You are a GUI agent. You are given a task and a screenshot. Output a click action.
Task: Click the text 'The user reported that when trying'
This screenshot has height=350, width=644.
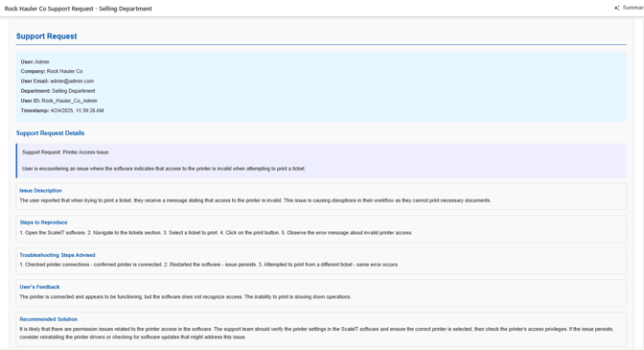[255, 200]
